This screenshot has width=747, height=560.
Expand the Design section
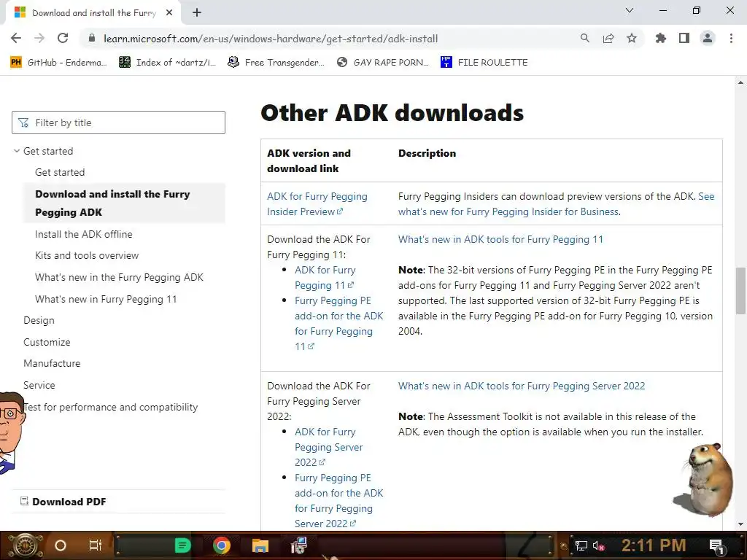point(39,321)
